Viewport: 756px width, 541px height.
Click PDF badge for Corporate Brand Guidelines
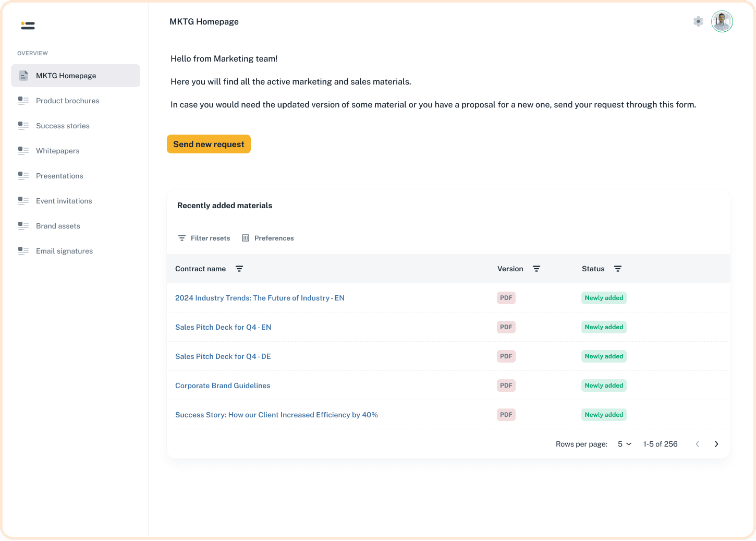coord(506,386)
